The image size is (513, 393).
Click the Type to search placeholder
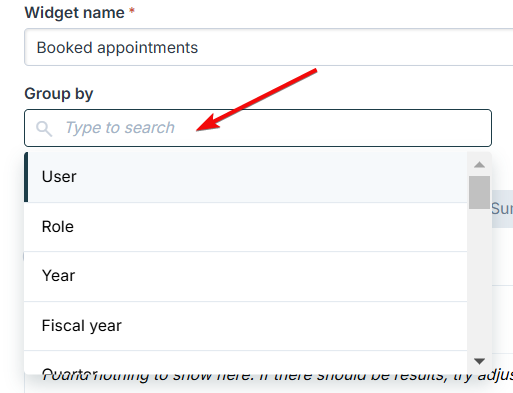pos(120,128)
